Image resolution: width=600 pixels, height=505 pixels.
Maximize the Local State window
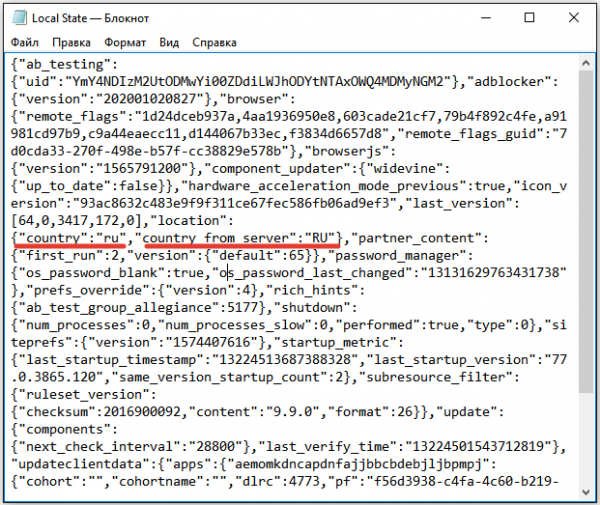(x=529, y=18)
